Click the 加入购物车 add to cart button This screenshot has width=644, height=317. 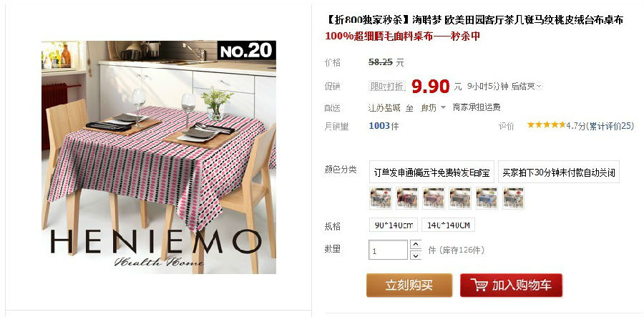point(511,286)
